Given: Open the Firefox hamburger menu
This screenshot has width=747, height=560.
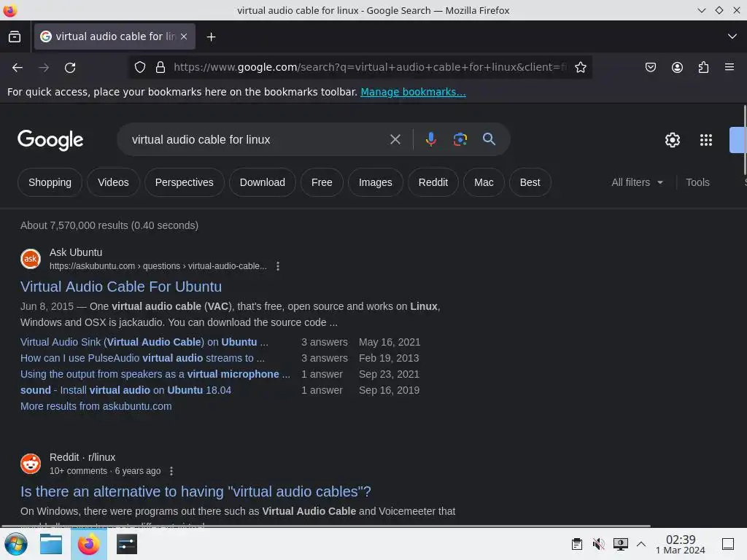Looking at the screenshot, I should 729,68.
